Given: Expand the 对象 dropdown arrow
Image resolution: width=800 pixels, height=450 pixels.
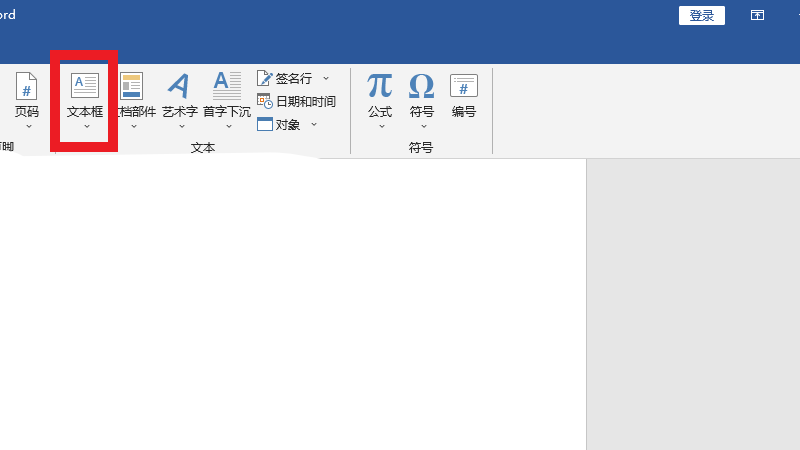Looking at the screenshot, I should 314,125.
